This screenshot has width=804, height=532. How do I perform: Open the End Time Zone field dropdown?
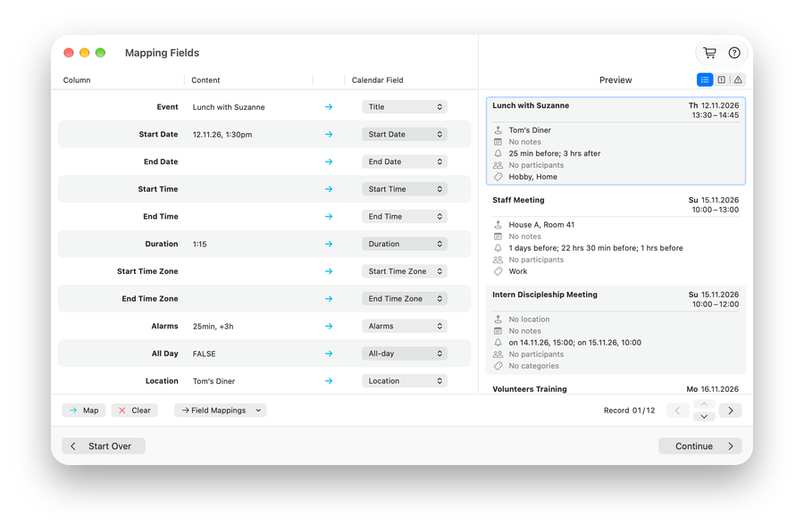(405, 299)
